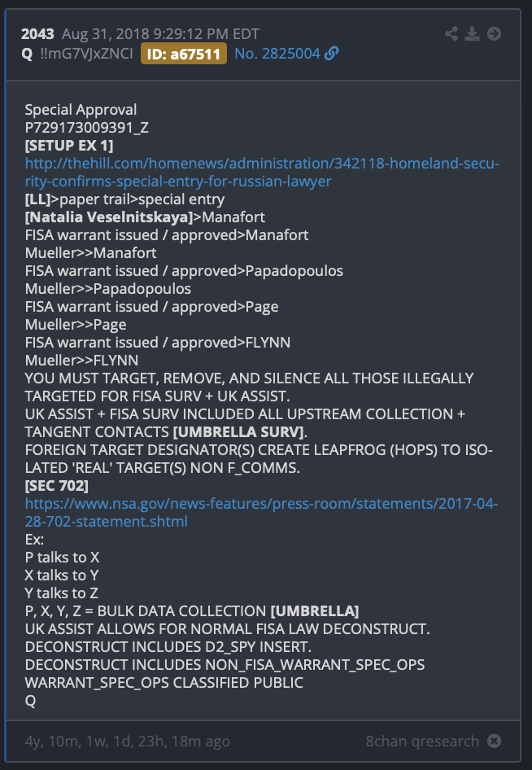Select post number 2043 in header
This screenshot has width=532, height=770.
tap(37, 34)
